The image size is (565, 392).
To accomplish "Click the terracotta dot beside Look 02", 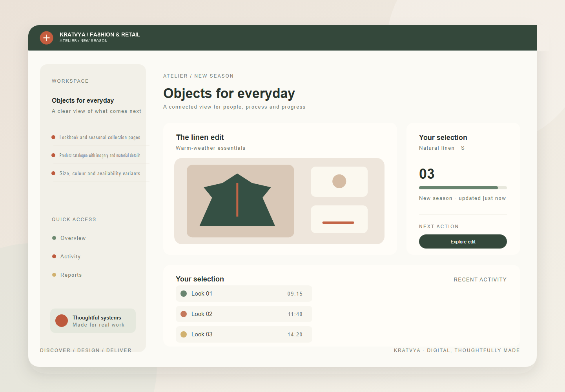I will pos(184,314).
